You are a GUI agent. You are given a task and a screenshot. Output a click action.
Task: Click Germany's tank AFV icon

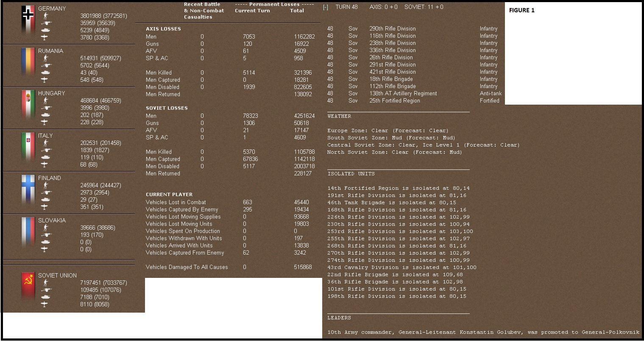45,30
